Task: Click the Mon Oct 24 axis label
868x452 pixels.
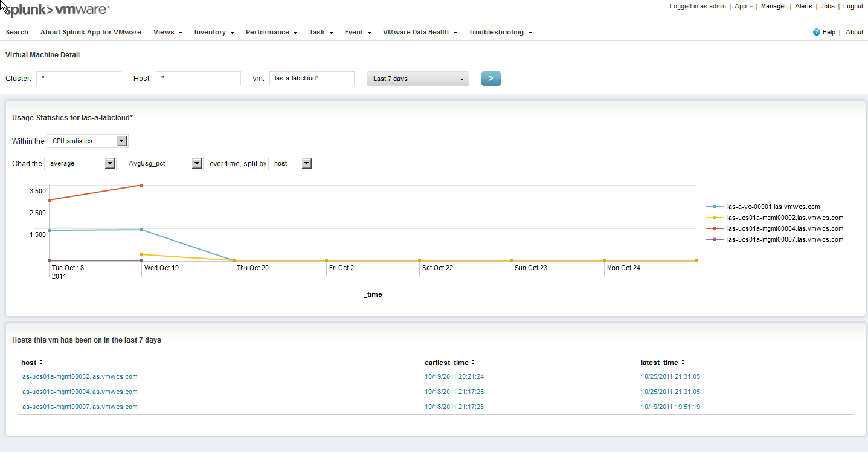Action: [x=623, y=268]
